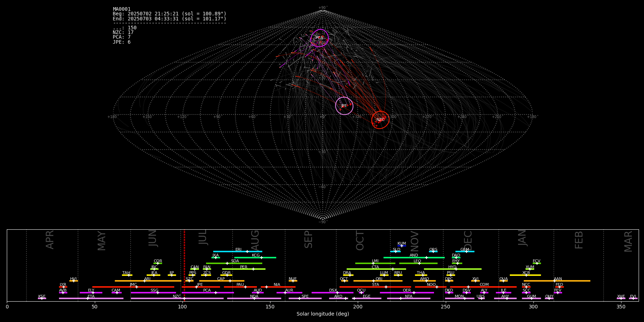The width and height of the screenshot is (644, 322).
Task: Click the 'JPE: 6' count entry
Action: tap(122, 42)
